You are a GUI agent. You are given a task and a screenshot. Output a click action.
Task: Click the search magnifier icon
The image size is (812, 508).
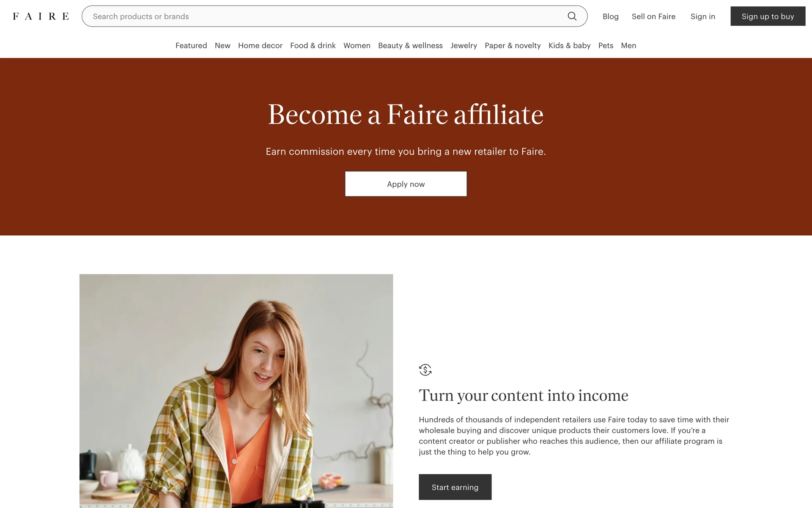pyautogui.click(x=572, y=16)
